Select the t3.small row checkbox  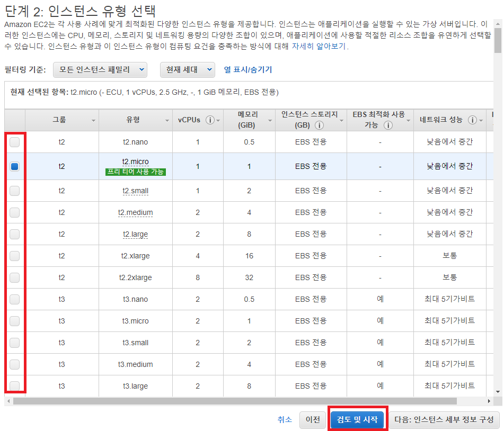point(14,343)
